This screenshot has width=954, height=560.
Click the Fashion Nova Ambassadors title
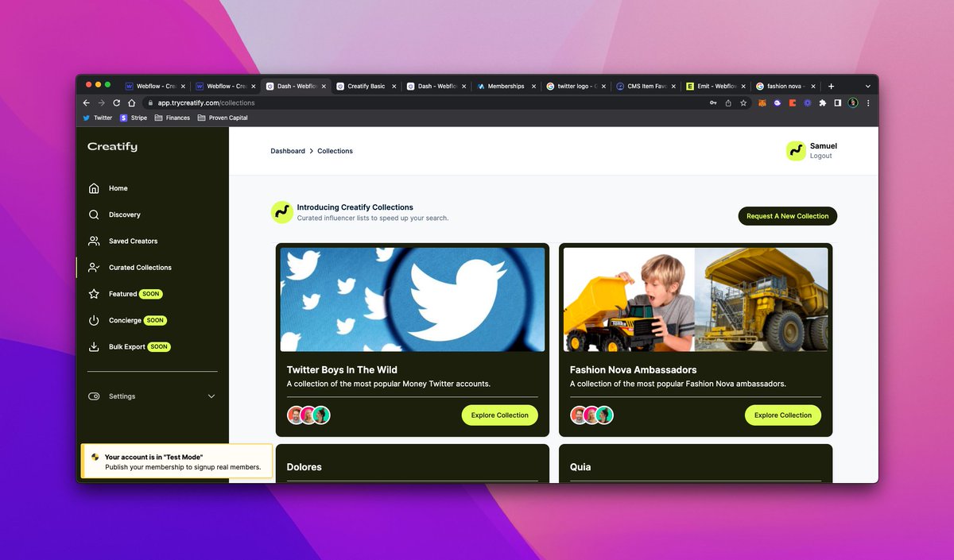634,370
